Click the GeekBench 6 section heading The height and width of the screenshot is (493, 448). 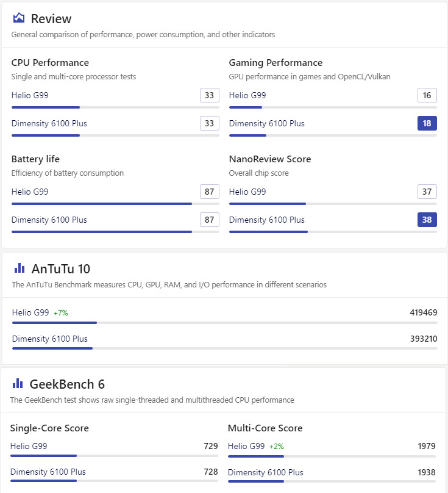[x=67, y=384]
